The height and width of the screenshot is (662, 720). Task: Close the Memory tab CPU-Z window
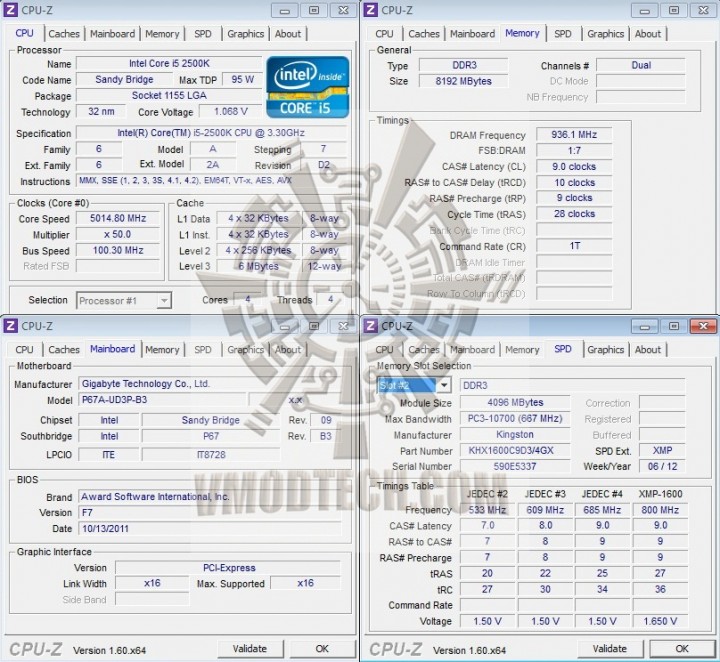(703, 10)
